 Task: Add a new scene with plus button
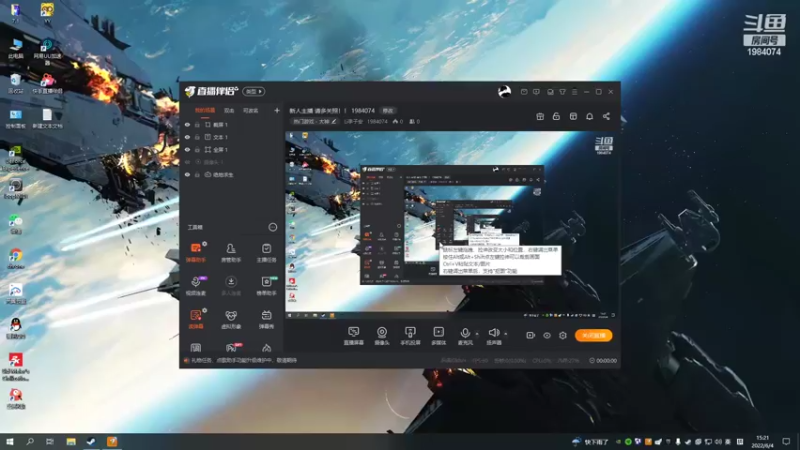tap(277, 110)
